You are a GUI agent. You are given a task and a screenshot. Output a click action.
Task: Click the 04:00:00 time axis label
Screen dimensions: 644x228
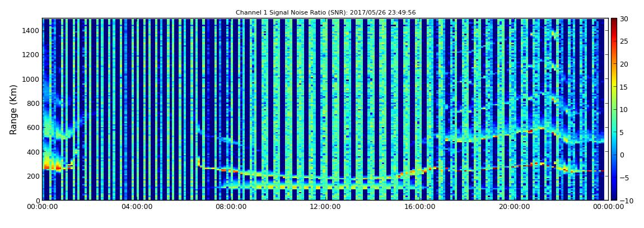[136, 207]
